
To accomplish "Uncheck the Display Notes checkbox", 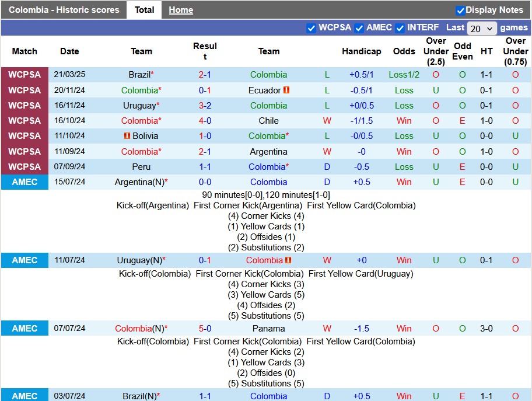I will (460, 10).
